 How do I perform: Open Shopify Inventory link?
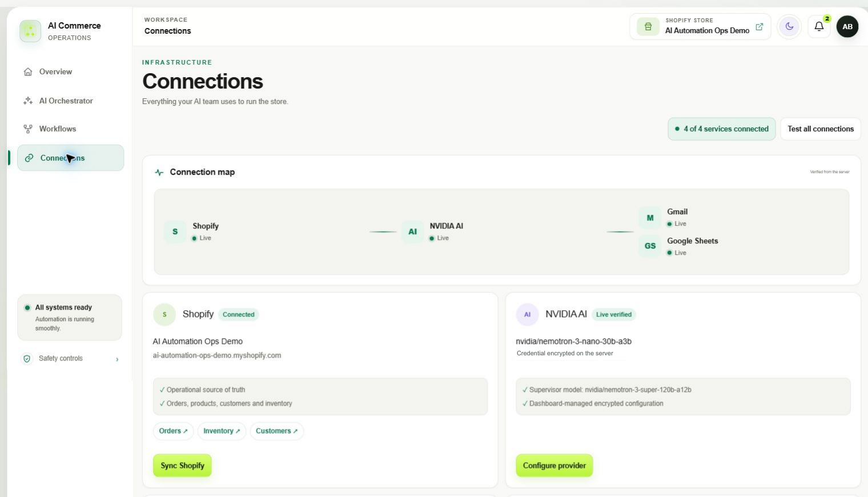point(222,431)
